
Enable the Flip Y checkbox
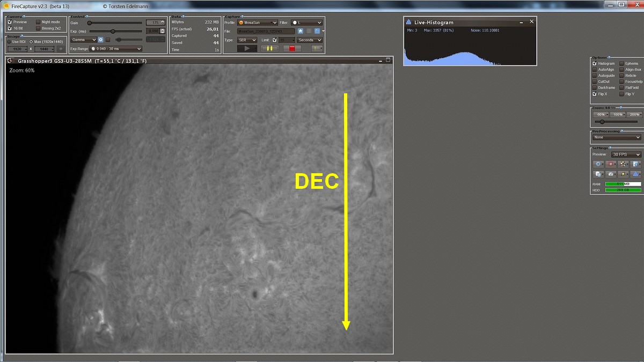[621, 94]
